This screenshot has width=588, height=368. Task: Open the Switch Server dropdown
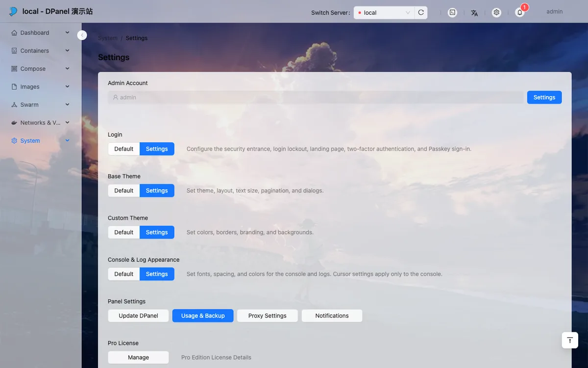click(x=384, y=13)
